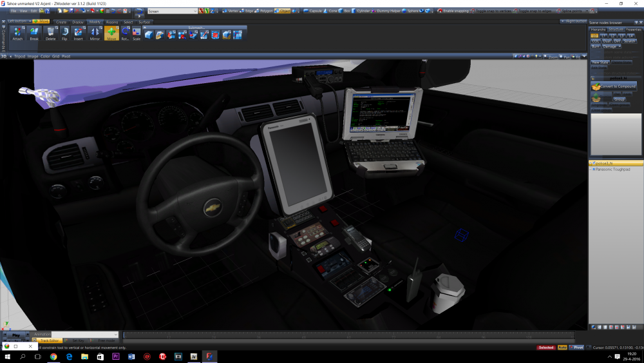The image size is (644, 363).
Task: Create a Dummy Helper
Action: [x=386, y=11]
